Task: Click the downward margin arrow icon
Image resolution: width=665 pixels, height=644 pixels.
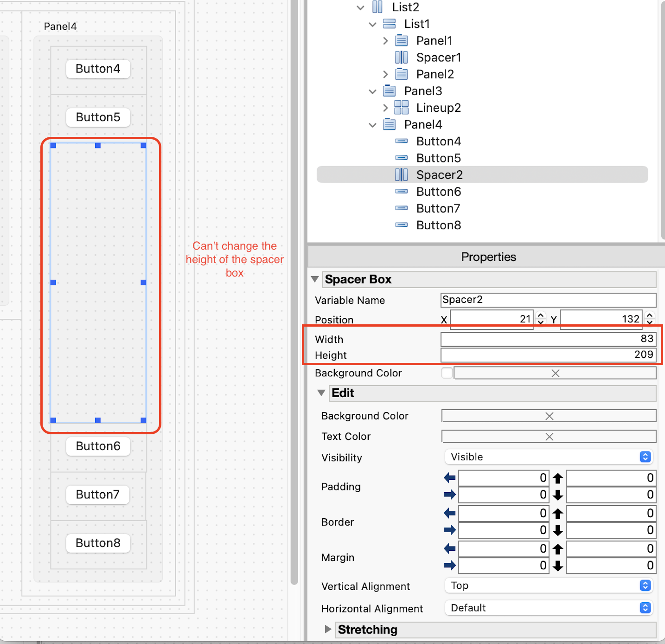Action: click(x=557, y=566)
